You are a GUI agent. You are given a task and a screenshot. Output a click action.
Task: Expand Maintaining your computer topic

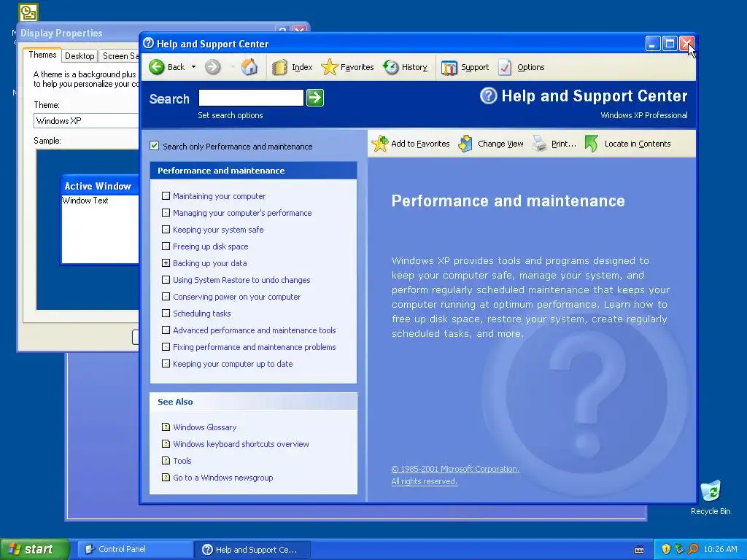coord(166,195)
